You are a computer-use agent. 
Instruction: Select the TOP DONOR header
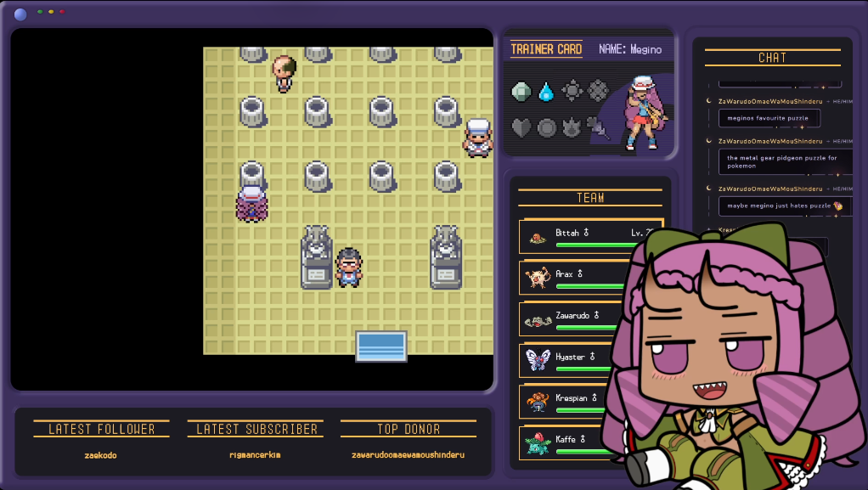coord(409,429)
